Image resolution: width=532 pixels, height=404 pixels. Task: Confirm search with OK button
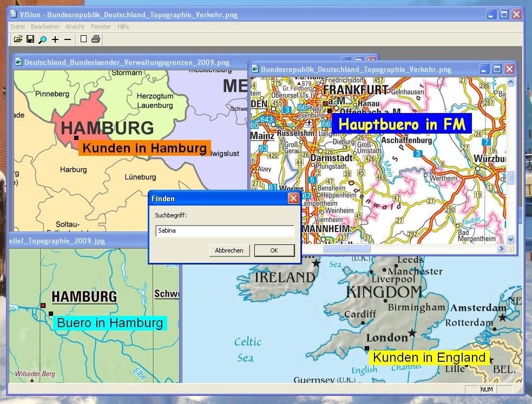pyautogui.click(x=274, y=250)
